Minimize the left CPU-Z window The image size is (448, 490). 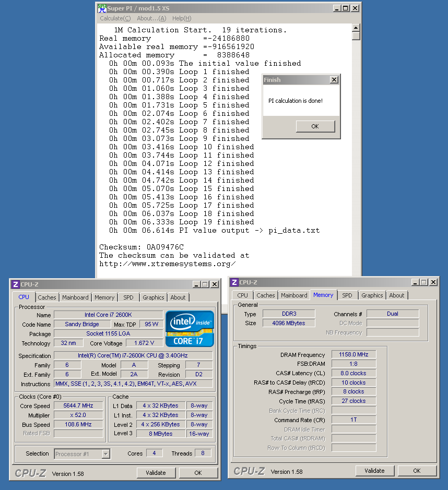[196, 284]
